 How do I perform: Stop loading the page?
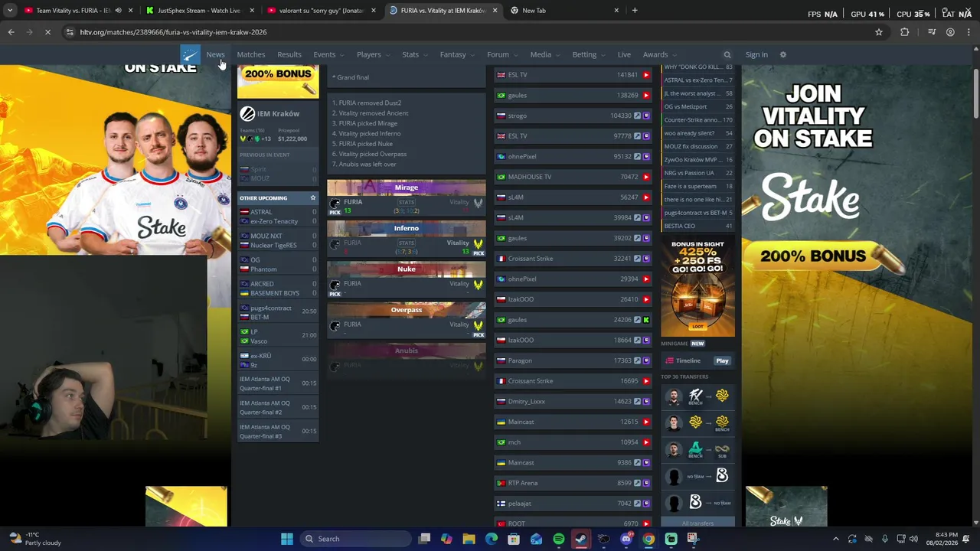click(x=47, y=32)
